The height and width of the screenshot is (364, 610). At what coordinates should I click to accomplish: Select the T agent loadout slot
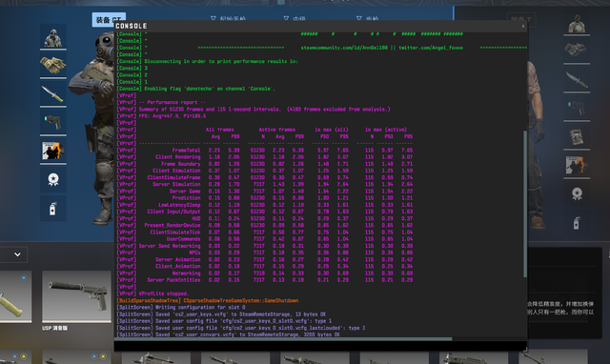click(577, 24)
